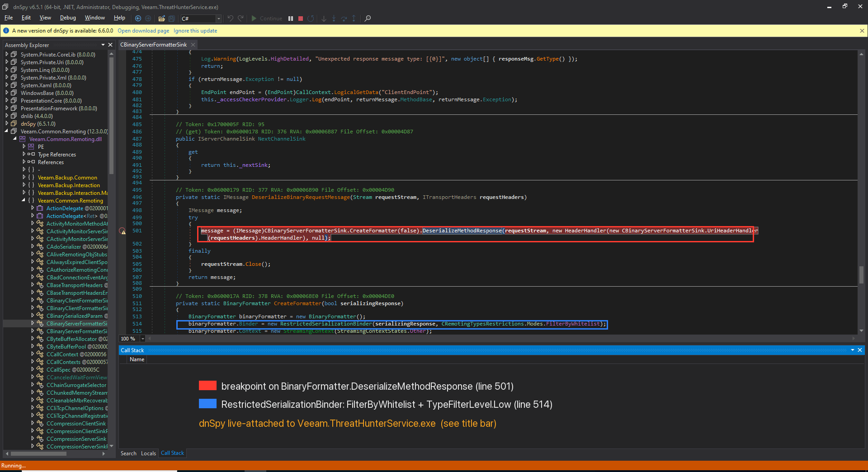
Task: Expand the Veeam.Backup.Common namespace
Action: [24, 177]
